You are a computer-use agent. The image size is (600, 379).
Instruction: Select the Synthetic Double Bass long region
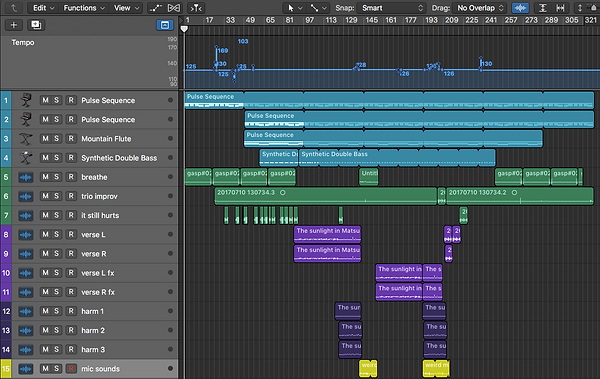click(397, 158)
